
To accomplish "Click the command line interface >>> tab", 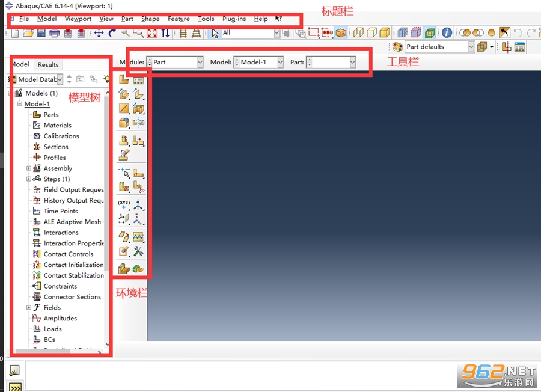I will click(x=15, y=387).
